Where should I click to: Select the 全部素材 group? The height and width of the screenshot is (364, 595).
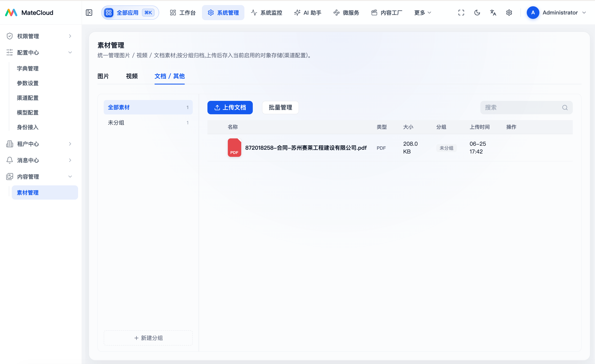coord(148,107)
